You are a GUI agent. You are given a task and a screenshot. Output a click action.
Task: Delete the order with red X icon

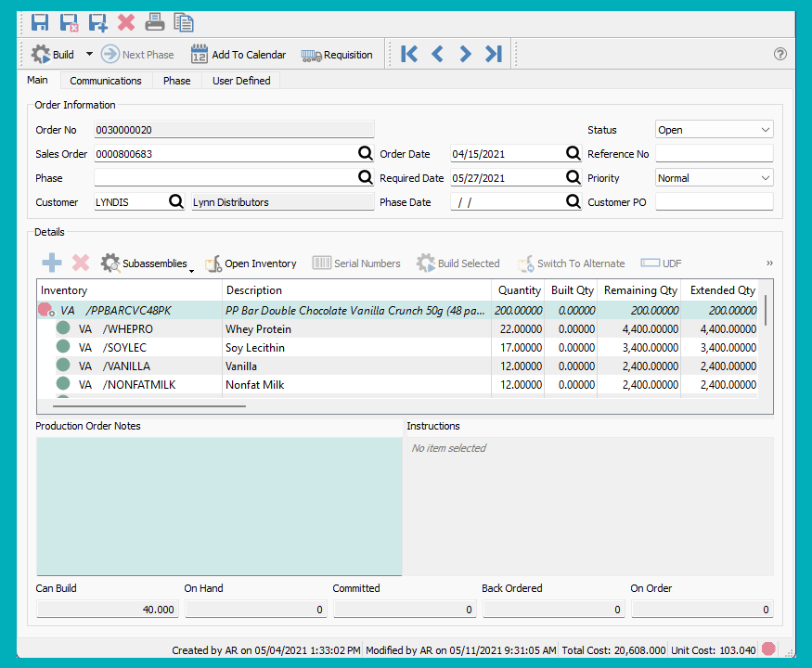[126, 23]
